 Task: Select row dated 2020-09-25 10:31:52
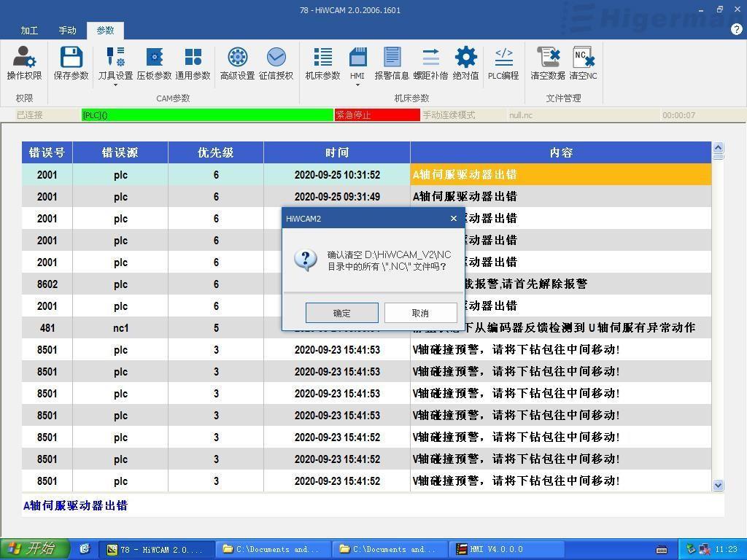[366, 175]
